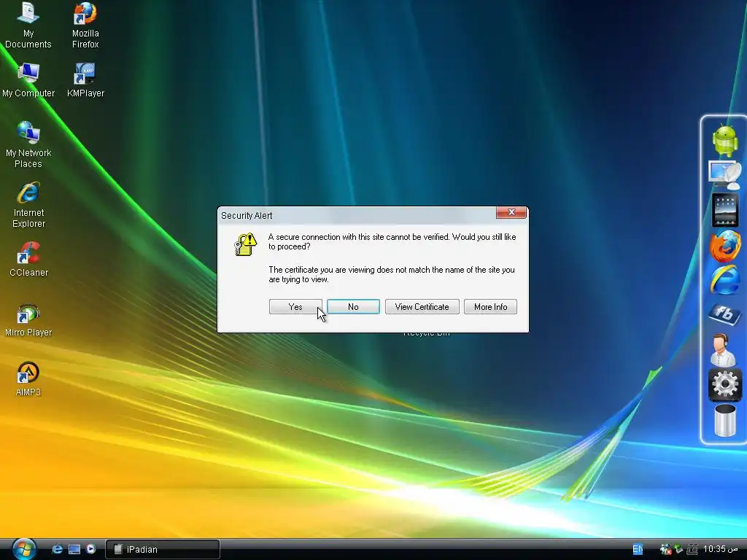Screen dimensions: 747x560
Task: Click the EN language indicator in tray
Action: [x=638, y=549]
